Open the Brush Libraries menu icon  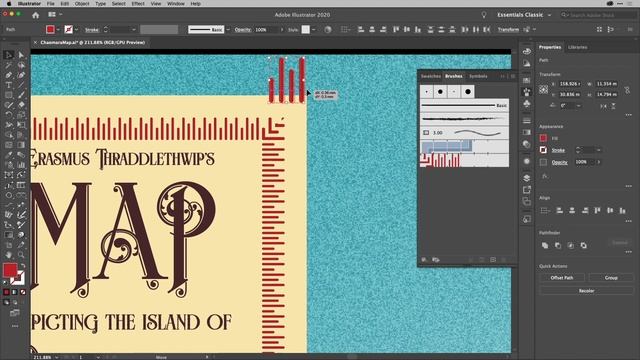424,260
